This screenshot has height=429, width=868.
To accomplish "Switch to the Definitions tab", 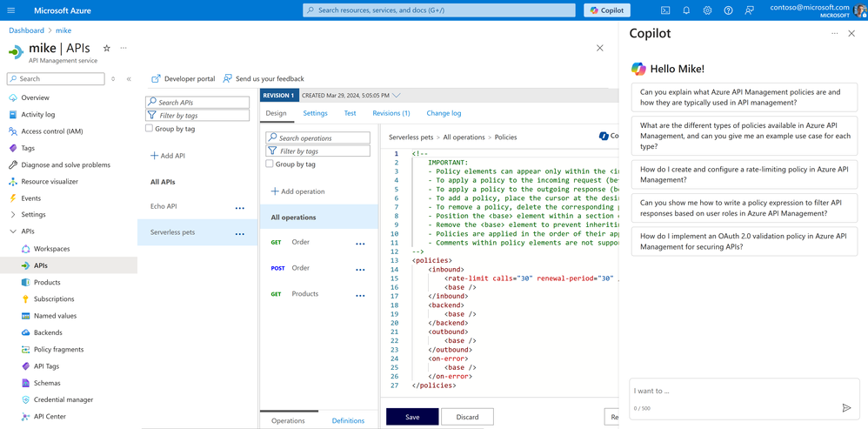I will pos(348,420).
